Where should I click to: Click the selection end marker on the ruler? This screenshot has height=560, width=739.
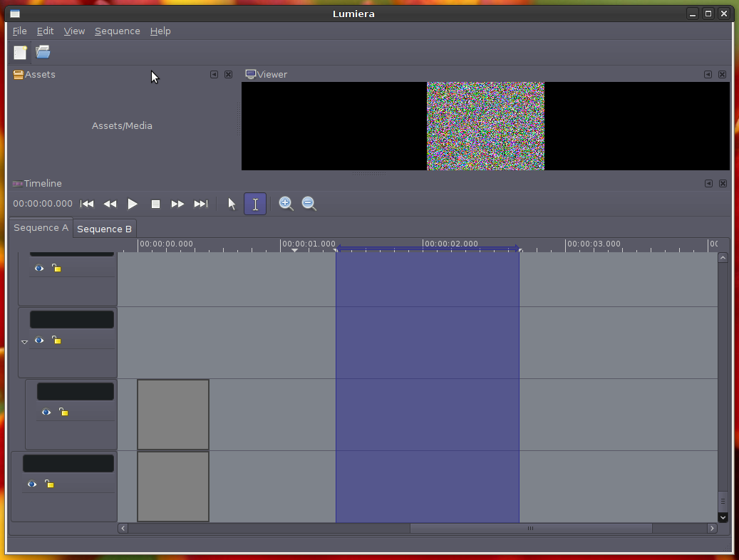coord(519,249)
